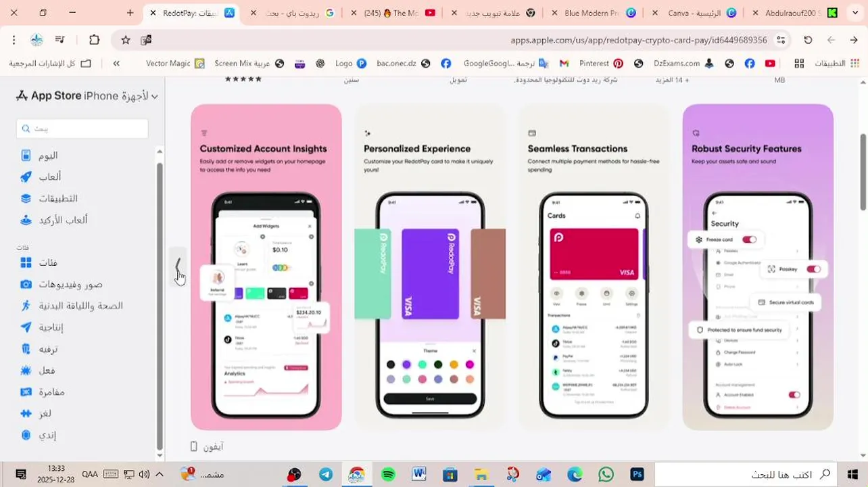This screenshot has height=487, width=868.
Task: Click the page vertical scrollbar thumb
Action: pyautogui.click(x=863, y=172)
